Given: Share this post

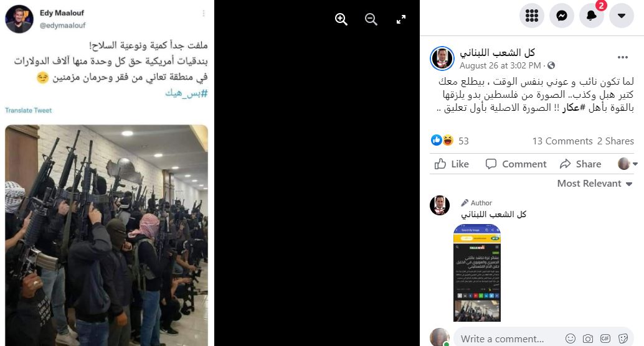Looking at the screenshot, I should (x=580, y=164).
